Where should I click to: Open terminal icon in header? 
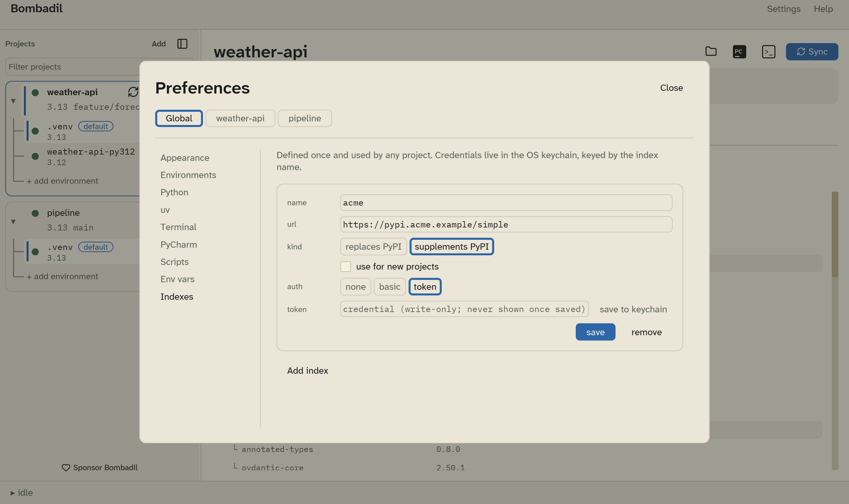coord(768,51)
